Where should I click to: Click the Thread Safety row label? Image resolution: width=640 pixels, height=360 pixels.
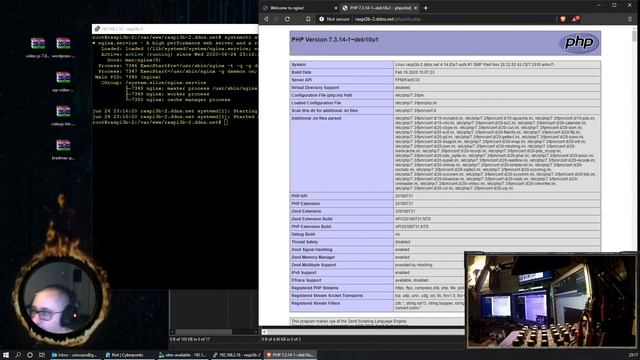[304, 242]
